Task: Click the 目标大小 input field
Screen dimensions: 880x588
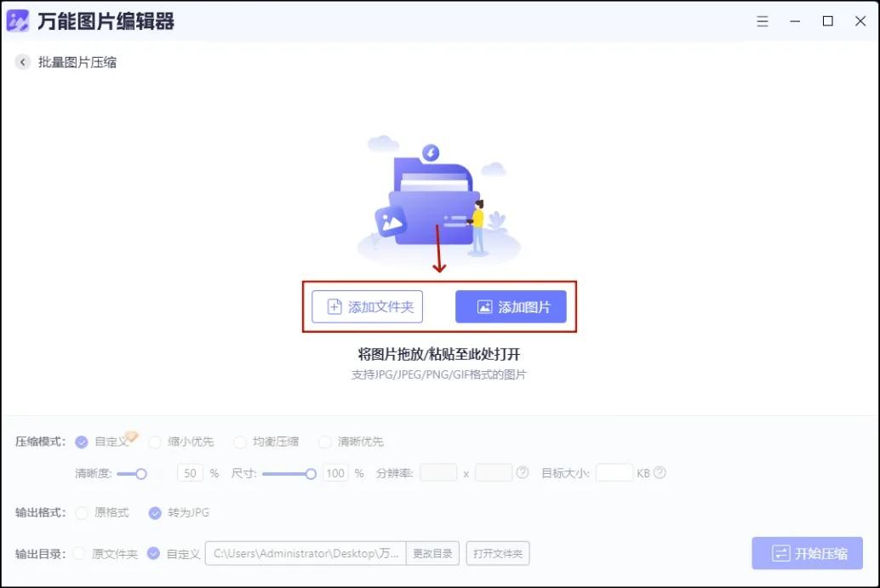Action: point(614,473)
